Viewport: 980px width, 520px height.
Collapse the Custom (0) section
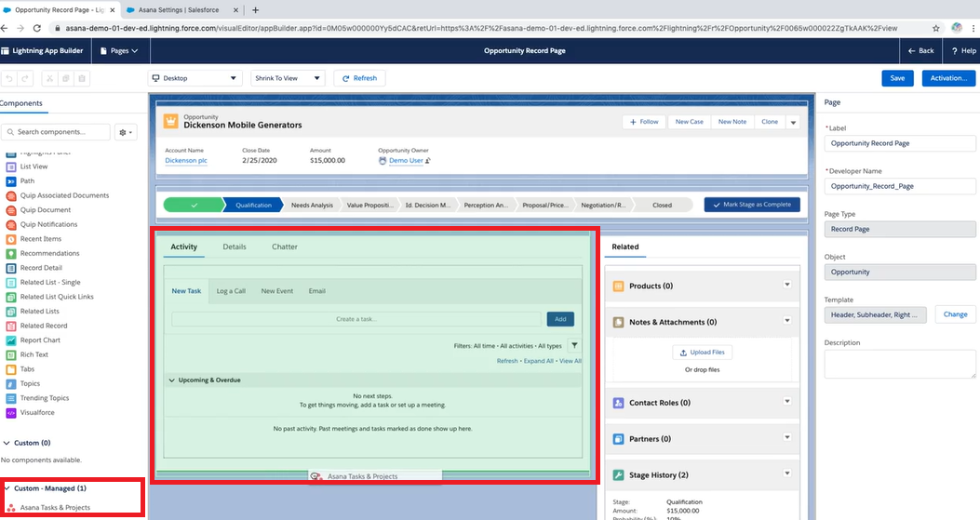point(7,443)
